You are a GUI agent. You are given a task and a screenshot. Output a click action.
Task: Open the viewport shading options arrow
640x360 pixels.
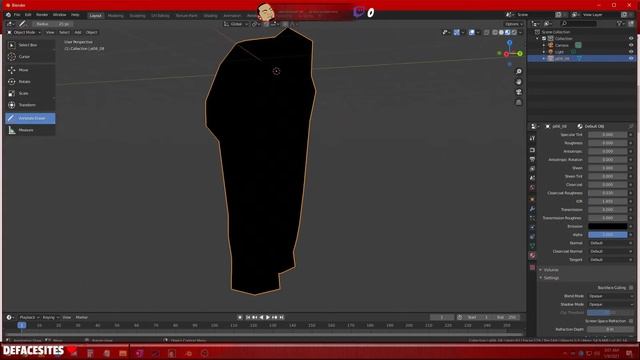click(x=521, y=32)
